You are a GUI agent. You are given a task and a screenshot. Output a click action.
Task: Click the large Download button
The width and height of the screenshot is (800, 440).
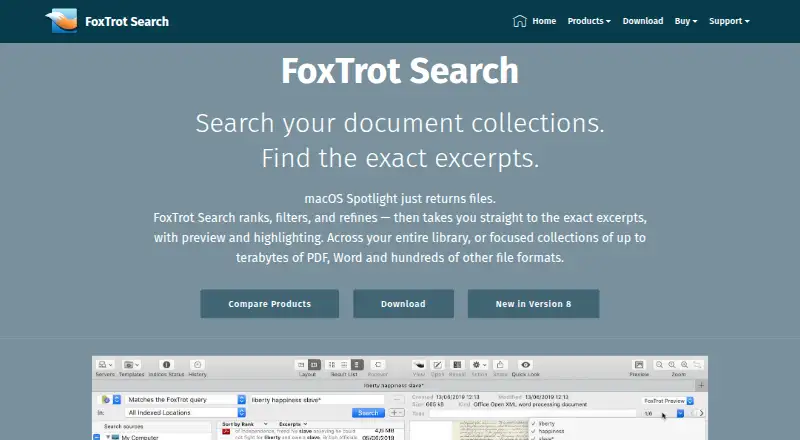click(403, 304)
